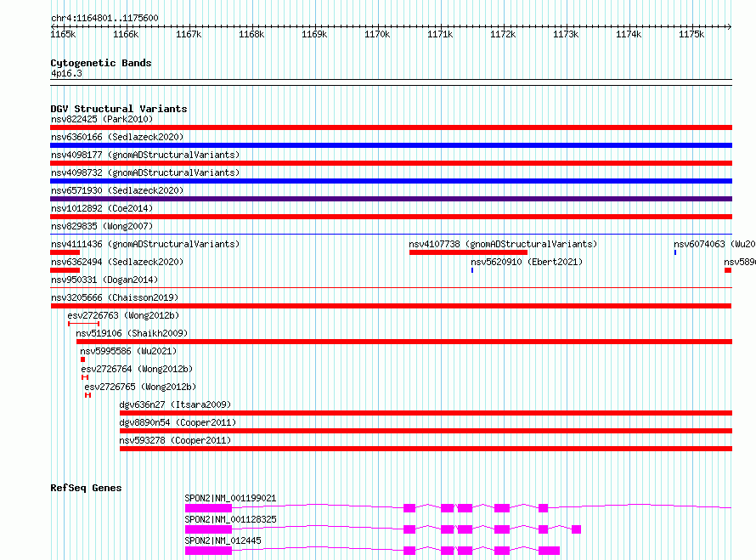Click the DGV Structural Variants track title

coord(119,109)
